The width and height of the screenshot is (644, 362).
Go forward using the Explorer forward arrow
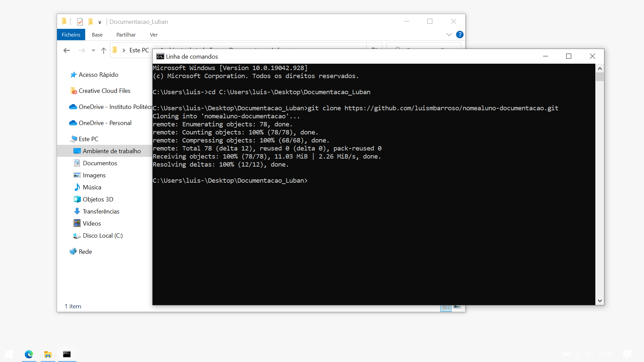pyautogui.click(x=82, y=50)
